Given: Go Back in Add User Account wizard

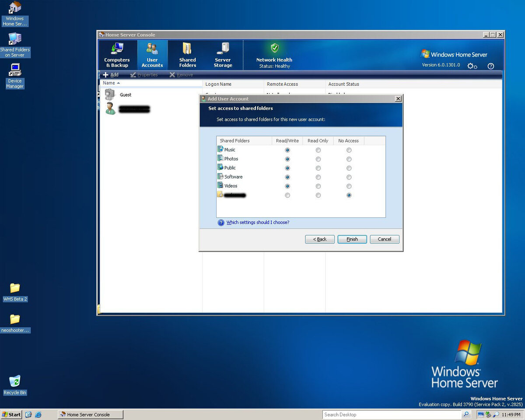Looking at the screenshot, I should 320,239.
